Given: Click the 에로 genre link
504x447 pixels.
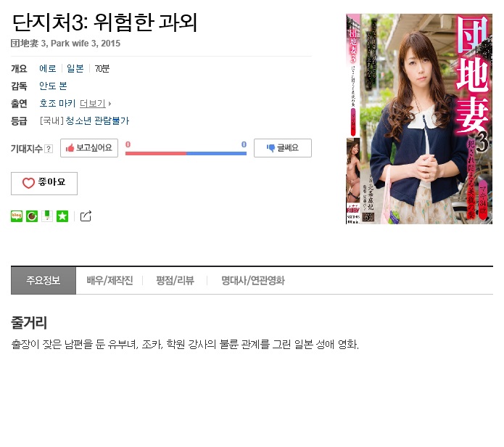Looking at the screenshot, I should [48, 68].
